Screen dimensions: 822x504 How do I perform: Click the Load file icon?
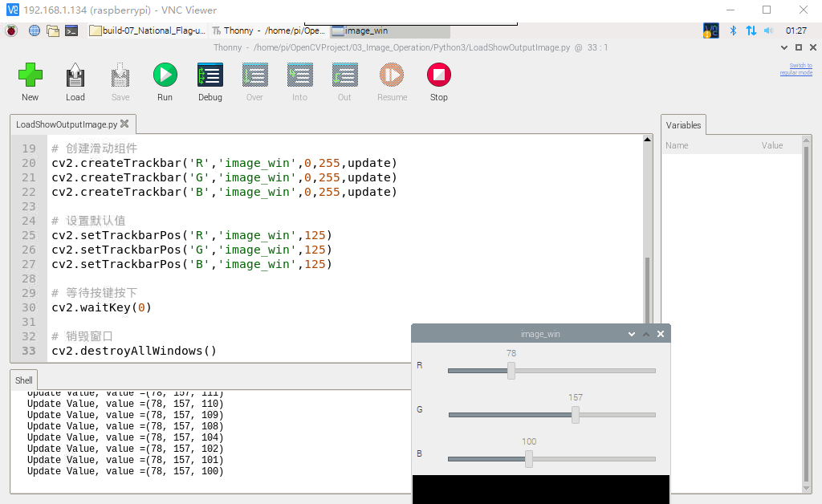(x=75, y=75)
